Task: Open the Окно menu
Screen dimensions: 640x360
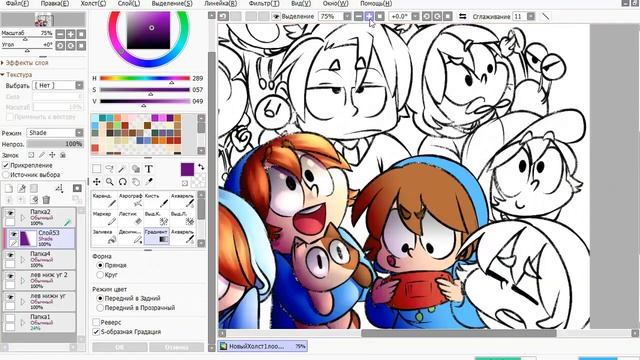Action: pyautogui.click(x=335, y=3)
